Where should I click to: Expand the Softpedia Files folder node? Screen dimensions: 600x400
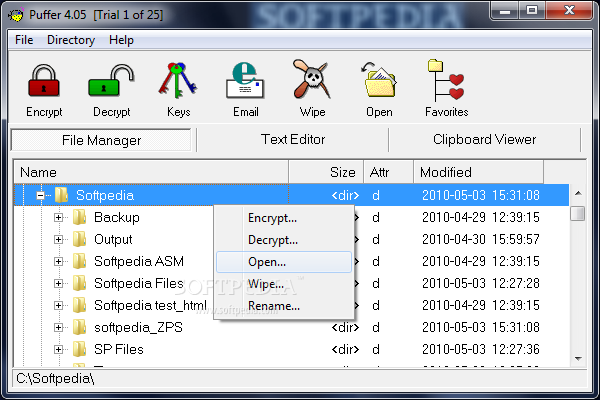point(58,284)
